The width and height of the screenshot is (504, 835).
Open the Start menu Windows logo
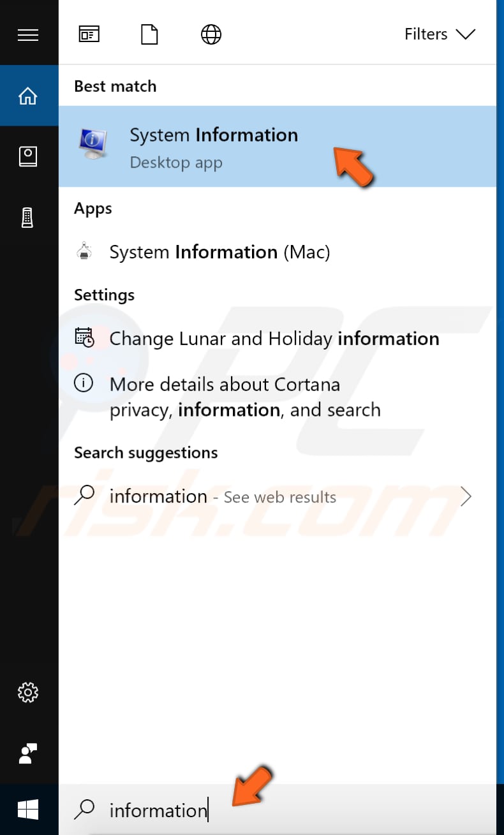(x=28, y=809)
